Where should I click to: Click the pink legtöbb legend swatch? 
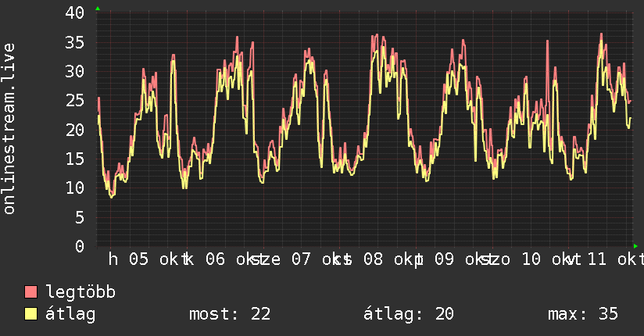[31, 291]
